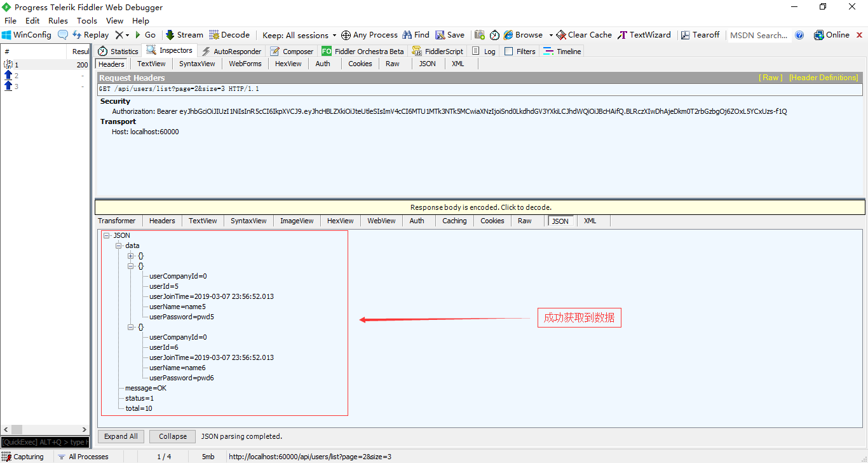Save sessions with the Save icon
The height and width of the screenshot is (463, 868).
point(450,35)
